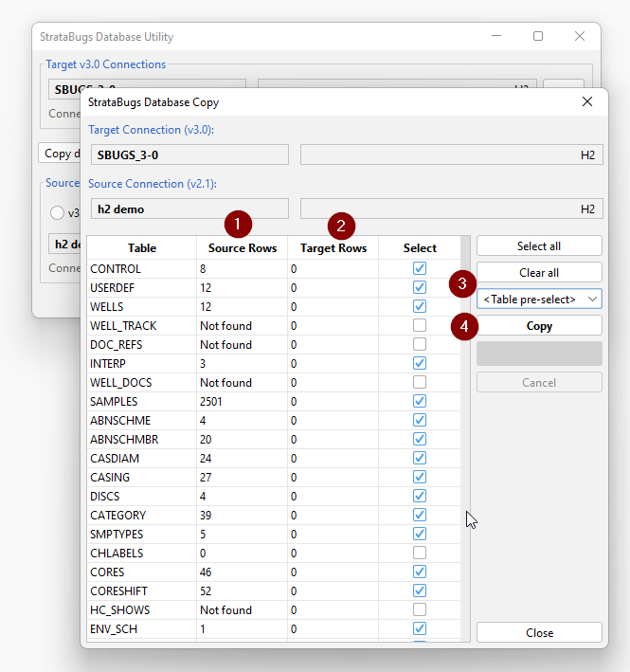Click the h2 demo source connection field
630x672 pixels.
(189, 209)
